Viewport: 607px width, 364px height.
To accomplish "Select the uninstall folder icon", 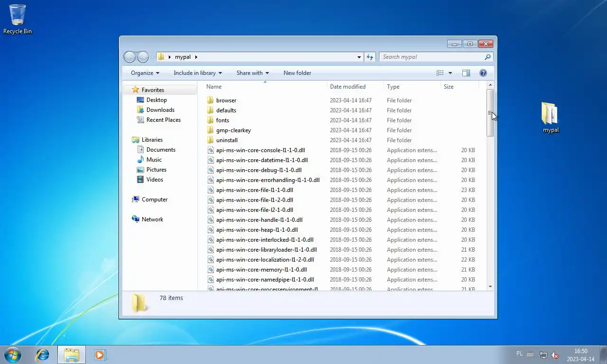I will (211, 140).
